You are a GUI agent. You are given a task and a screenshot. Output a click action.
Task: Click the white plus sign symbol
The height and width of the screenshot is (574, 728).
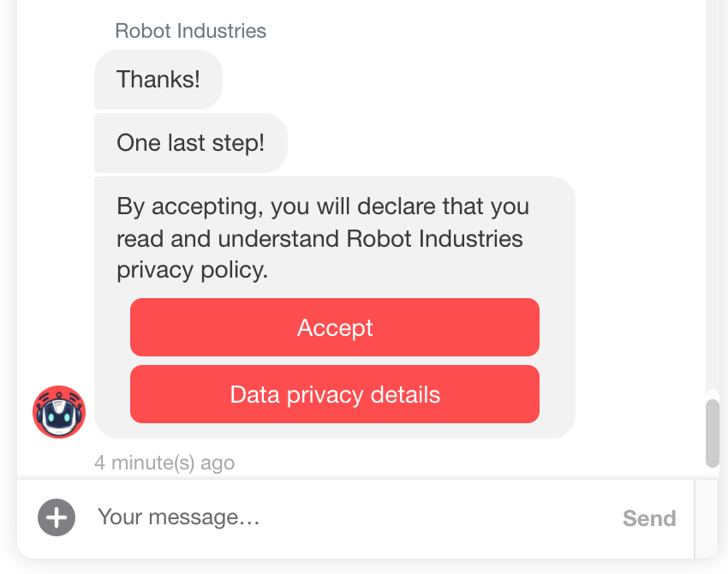click(x=57, y=517)
